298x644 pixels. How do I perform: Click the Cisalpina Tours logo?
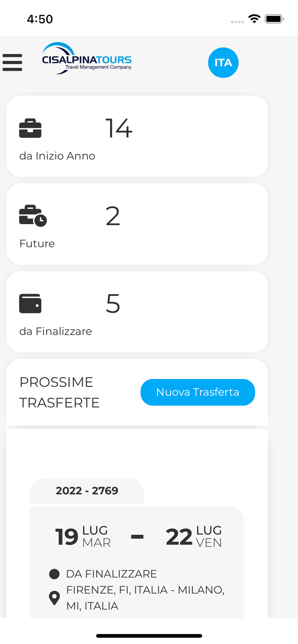86,60
